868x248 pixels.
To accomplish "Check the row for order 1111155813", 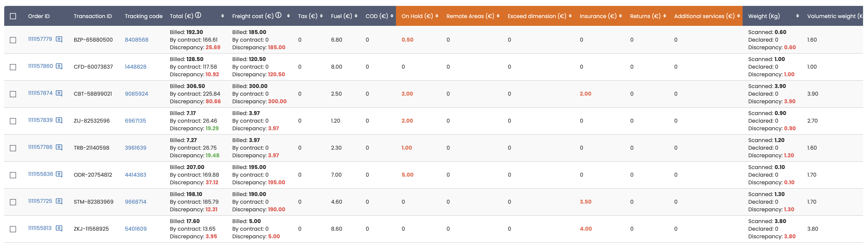I will 13,229.
